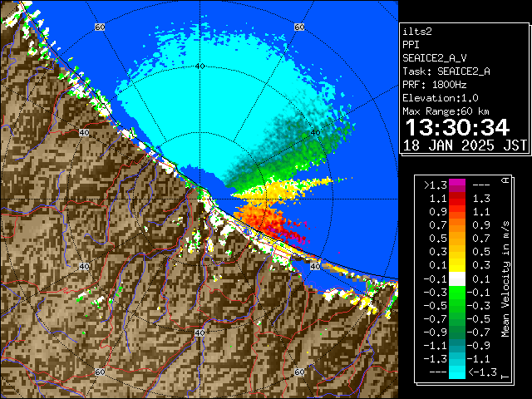Screen dimensions: 532x399
Task: Click the 'Max Range:60 km' text
Action: [x=446, y=111]
